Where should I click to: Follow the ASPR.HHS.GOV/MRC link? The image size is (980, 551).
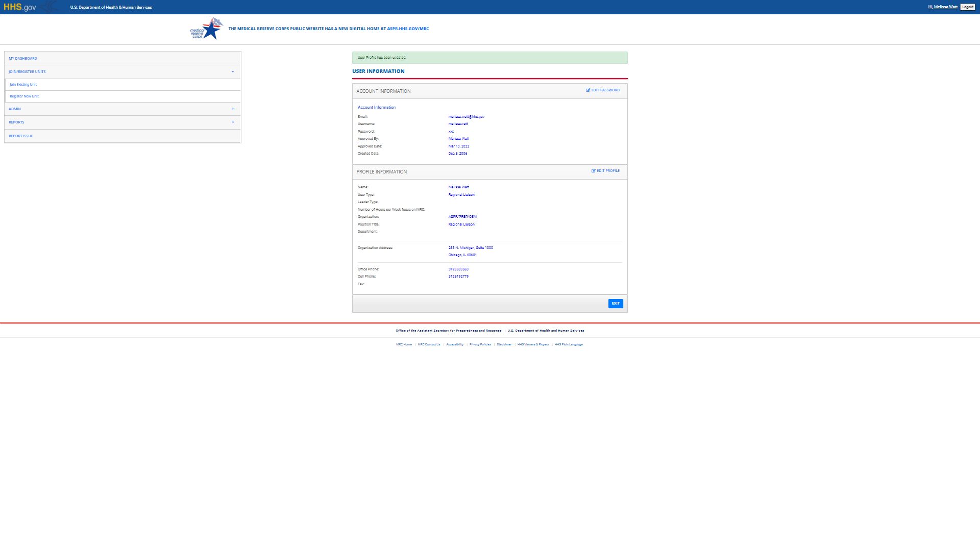coord(408,29)
